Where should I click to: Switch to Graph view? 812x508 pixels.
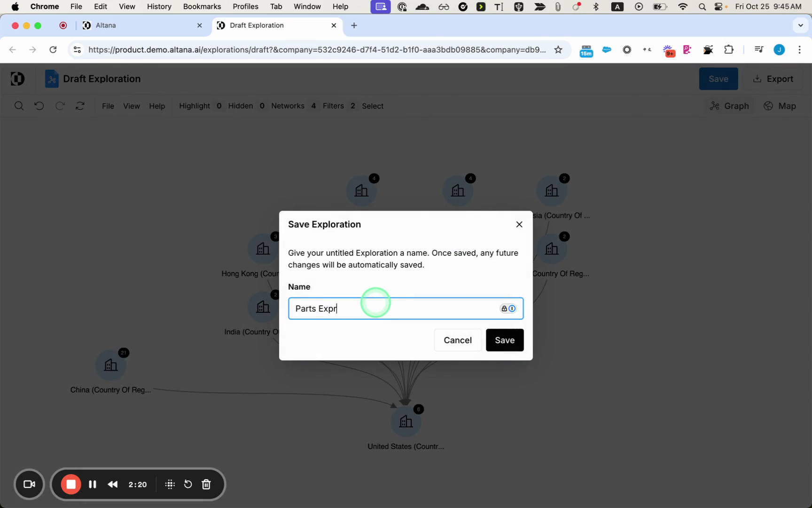[x=729, y=106]
